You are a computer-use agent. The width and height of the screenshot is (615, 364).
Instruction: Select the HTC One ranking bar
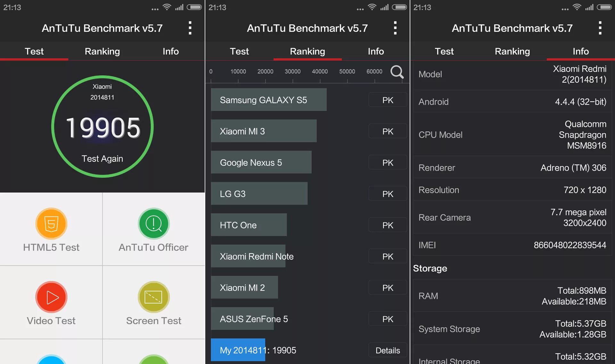tap(249, 225)
